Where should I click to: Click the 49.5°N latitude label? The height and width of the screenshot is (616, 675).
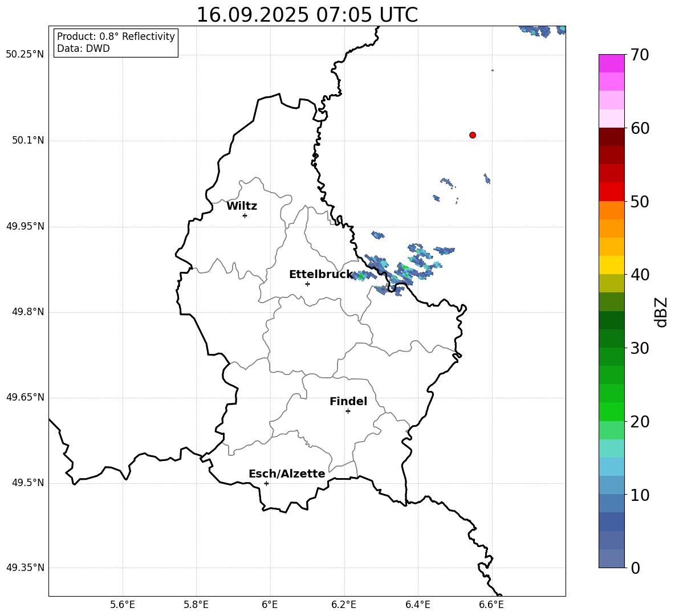pyautogui.click(x=28, y=483)
